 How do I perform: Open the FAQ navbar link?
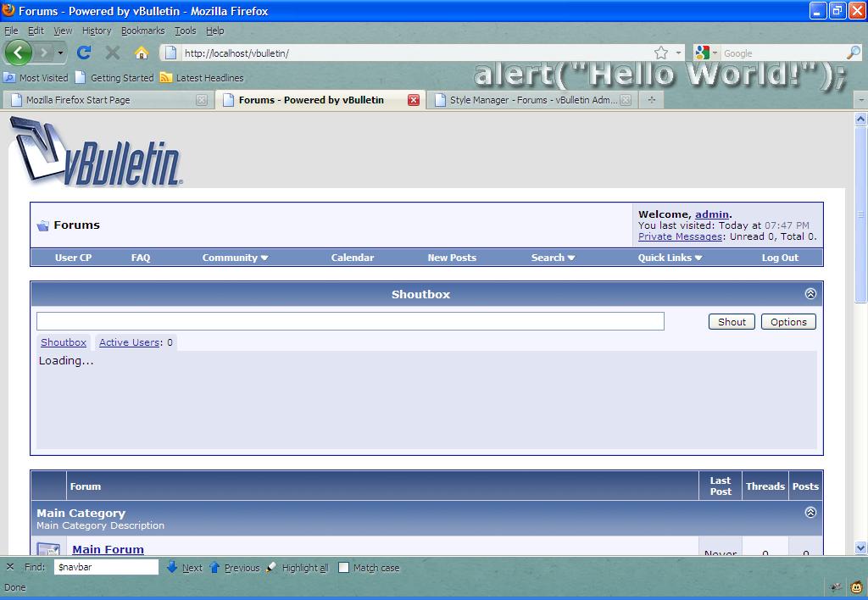[x=141, y=258]
